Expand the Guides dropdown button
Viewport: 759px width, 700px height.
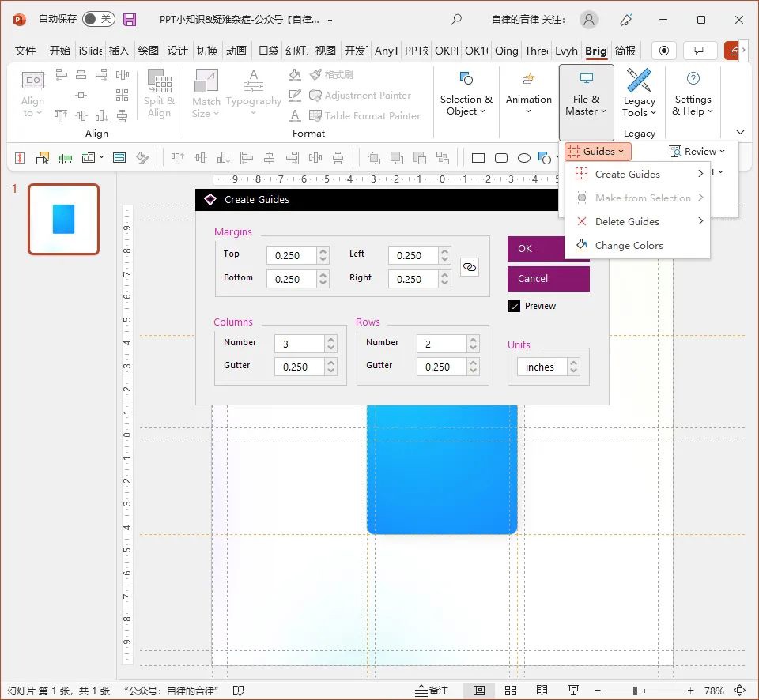tap(598, 152)
